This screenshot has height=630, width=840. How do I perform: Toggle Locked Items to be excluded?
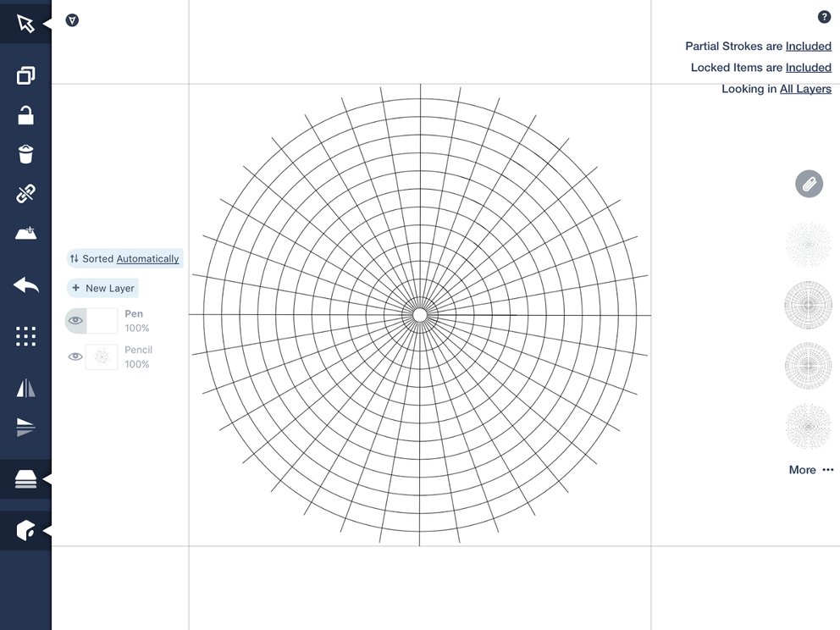click(x=808, y=67)
